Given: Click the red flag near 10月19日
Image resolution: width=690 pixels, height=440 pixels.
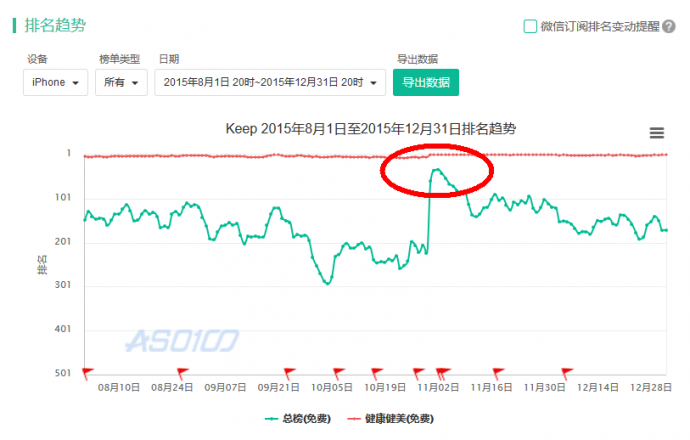Looking at the screenshot, I should 377,374.
